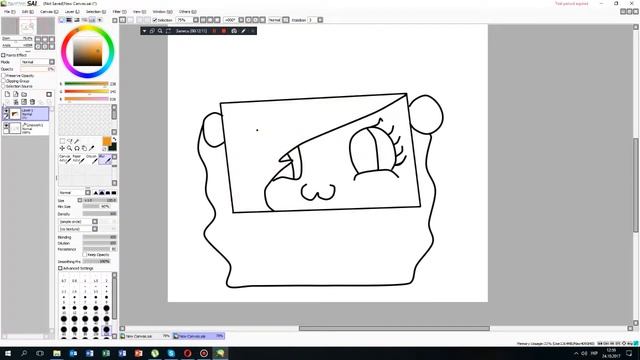The width and height of the screenshot is (640, 360).
Task: Click the brush Density slider
Action: click(100, 214)
